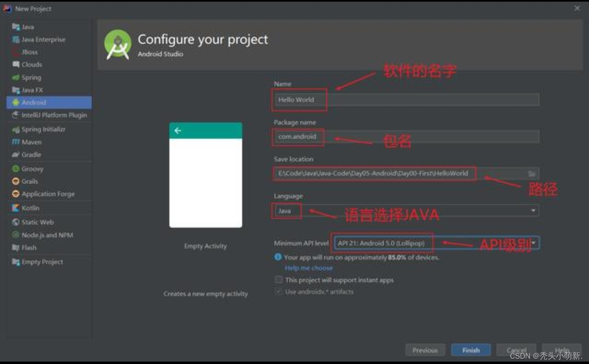Toggle the 'Use androidx.* artifacts' checkbox

[279, 292]
